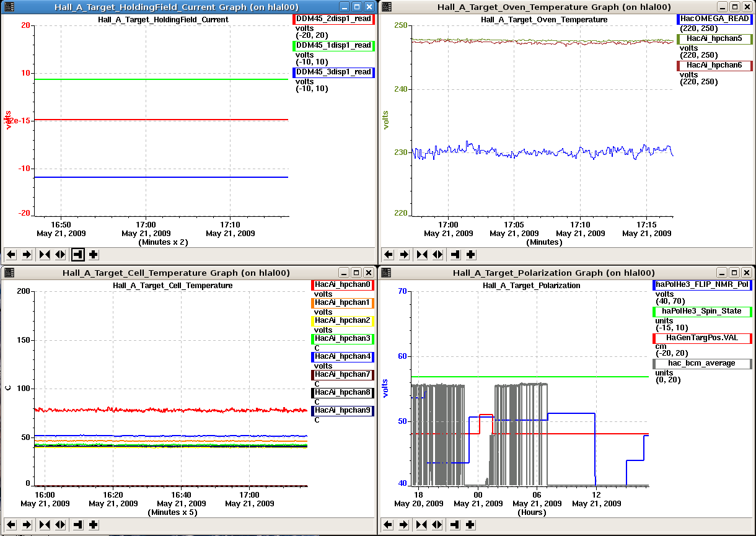This screenshot has width=756, height=536.
Task: Click the inward-arrows icon in Polarization toolbar
Action: point(422,524)
